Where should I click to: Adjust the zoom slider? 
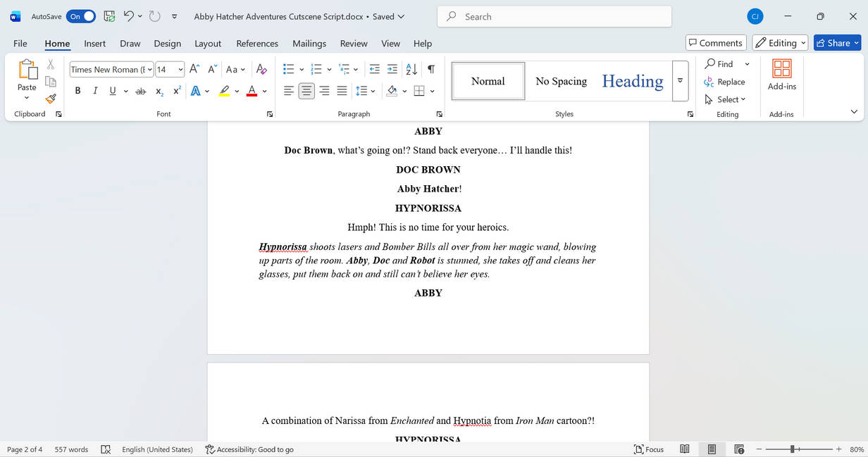tap(793, 449)
